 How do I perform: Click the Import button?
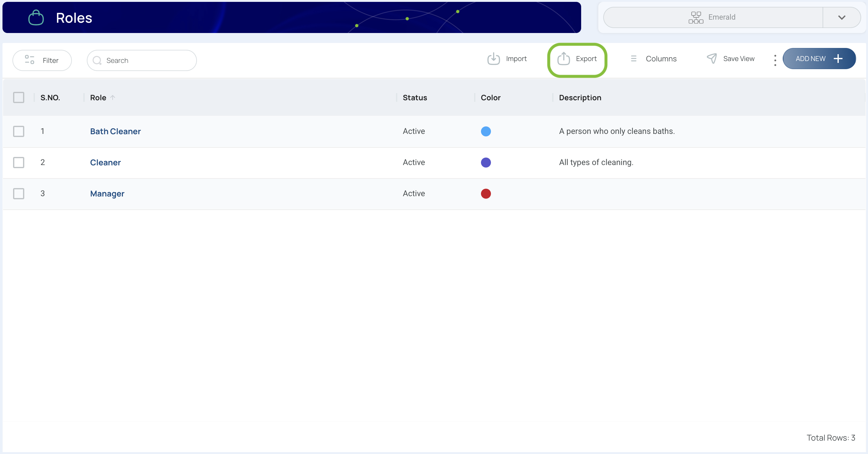click(x=507, y=59)
